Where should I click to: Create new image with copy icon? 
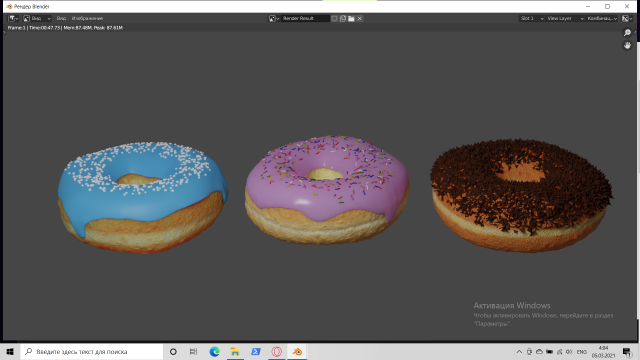point(343,18)
